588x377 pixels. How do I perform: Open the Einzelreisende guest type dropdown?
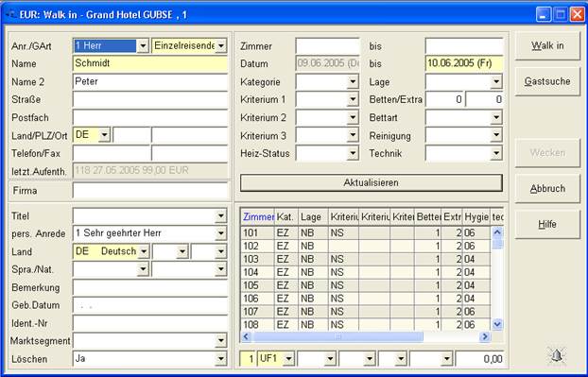[x=221, y=46]
